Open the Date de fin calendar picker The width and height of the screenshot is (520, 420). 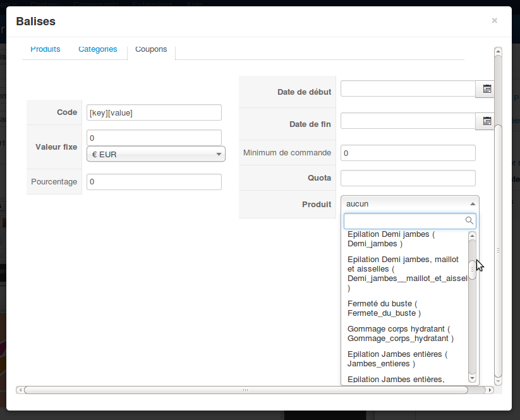(487, 121)
